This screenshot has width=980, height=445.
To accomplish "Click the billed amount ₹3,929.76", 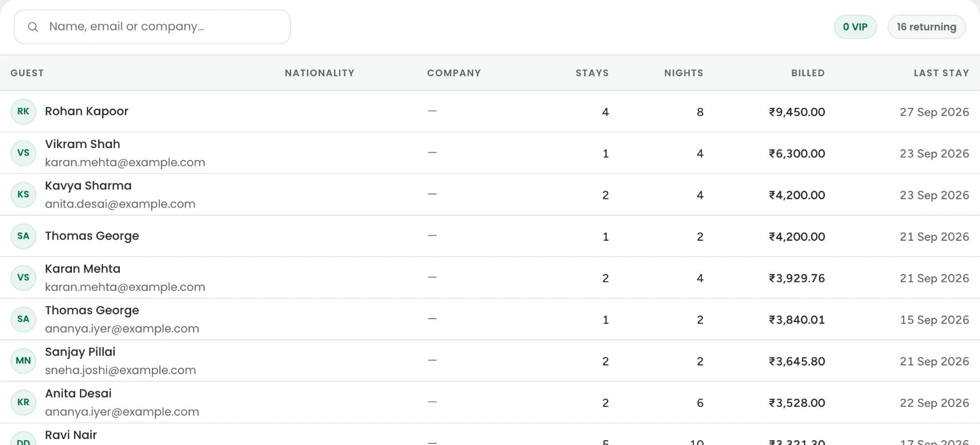I will [797, 278].
